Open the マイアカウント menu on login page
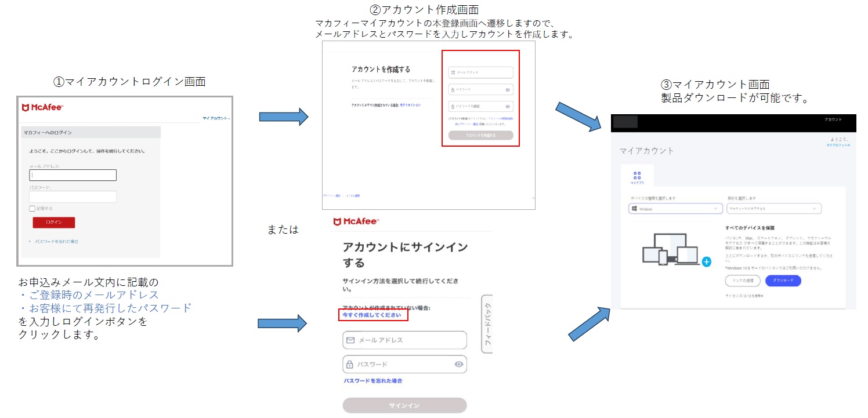Image resolution: width=868 pixels, height=418 pixels. click(x=215, y=118)
